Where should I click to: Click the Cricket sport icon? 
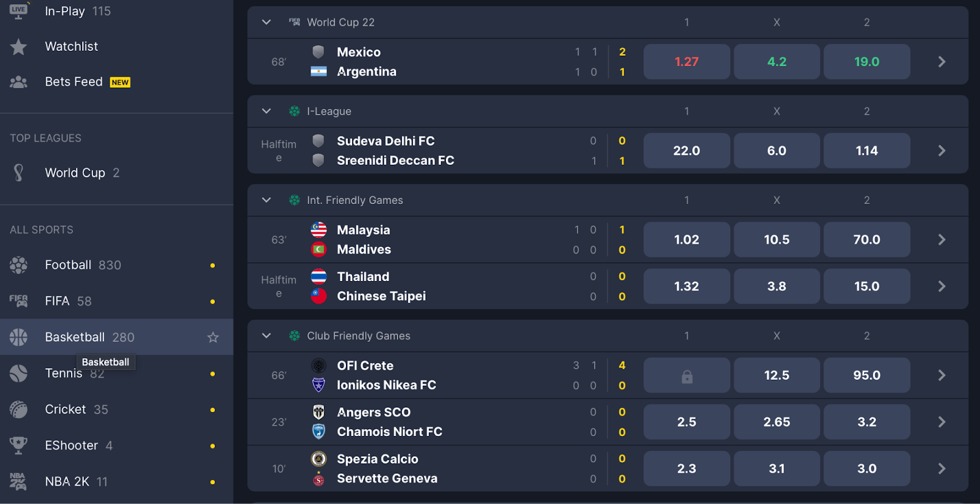(x=18, y=410)
